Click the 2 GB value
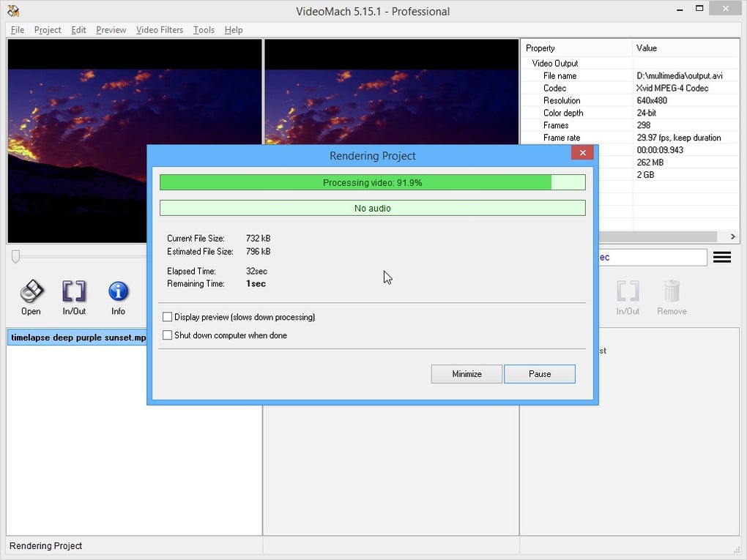This screenshot has width=747, height=560. 645,175
